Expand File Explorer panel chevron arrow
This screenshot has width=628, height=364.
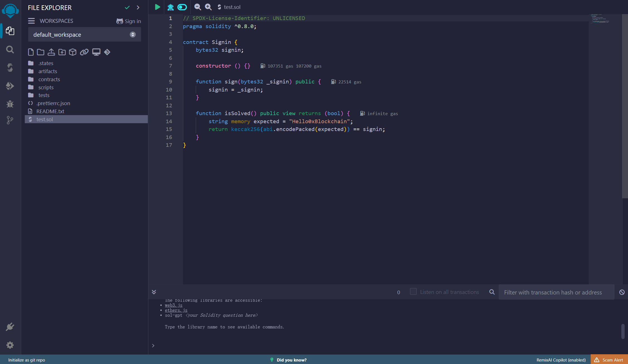tap(138, 8)
